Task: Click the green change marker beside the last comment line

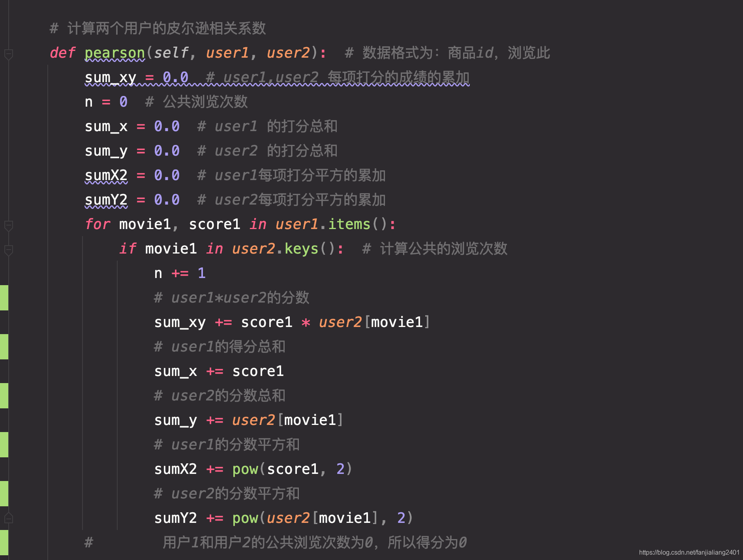Action: point(4,543)
